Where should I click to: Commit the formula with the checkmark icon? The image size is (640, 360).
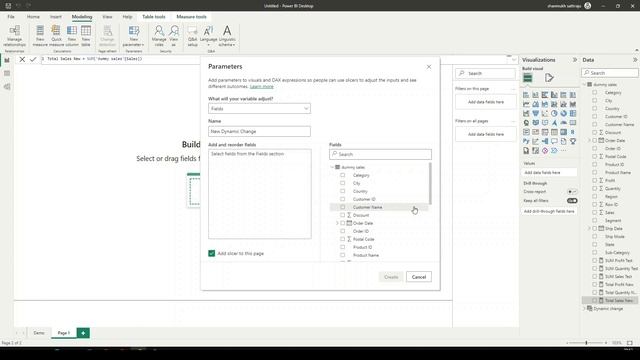coord(33,59)
